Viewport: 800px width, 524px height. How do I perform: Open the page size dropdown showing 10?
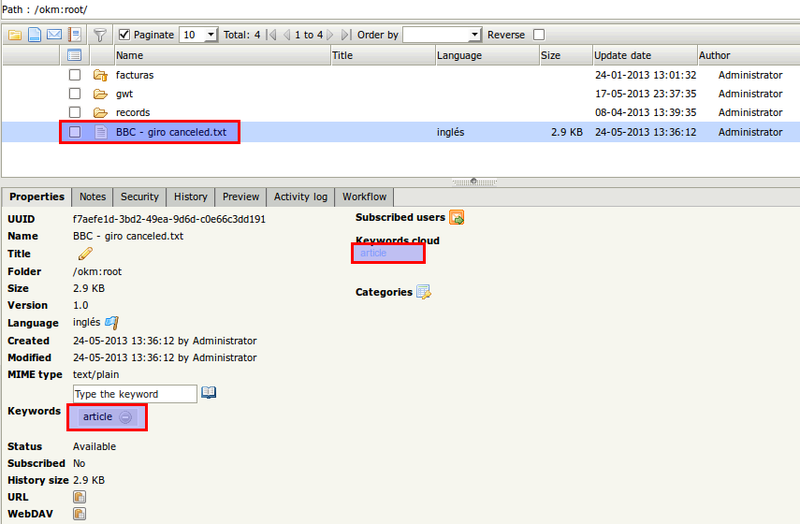coord(199,35)
